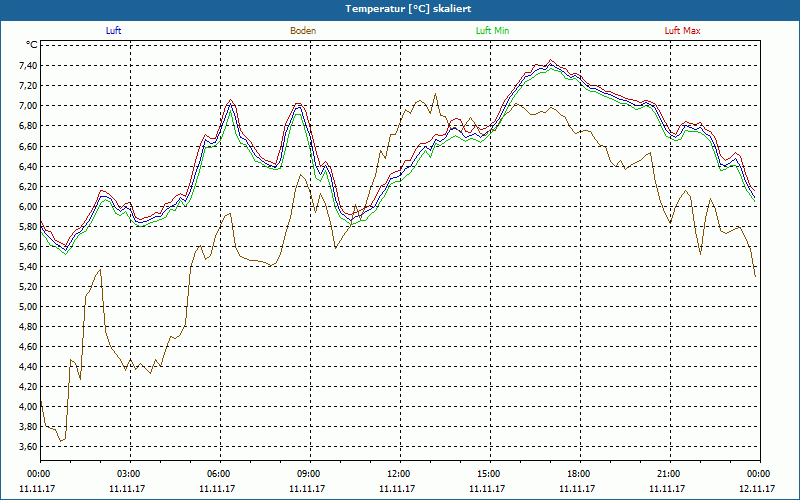The height and width of the screenshot is (500, 800).
Task: Click the 11.11.17 date under 12:00
Action: click(397, 489)
